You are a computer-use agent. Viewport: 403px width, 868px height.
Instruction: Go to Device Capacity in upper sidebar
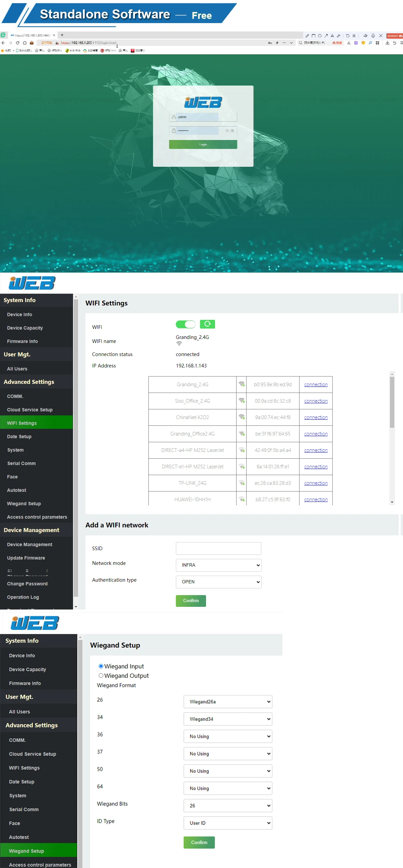pos(25,328)
